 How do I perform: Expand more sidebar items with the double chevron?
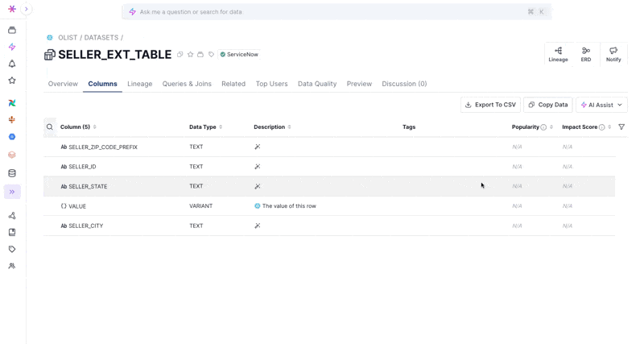pos(12,192)
